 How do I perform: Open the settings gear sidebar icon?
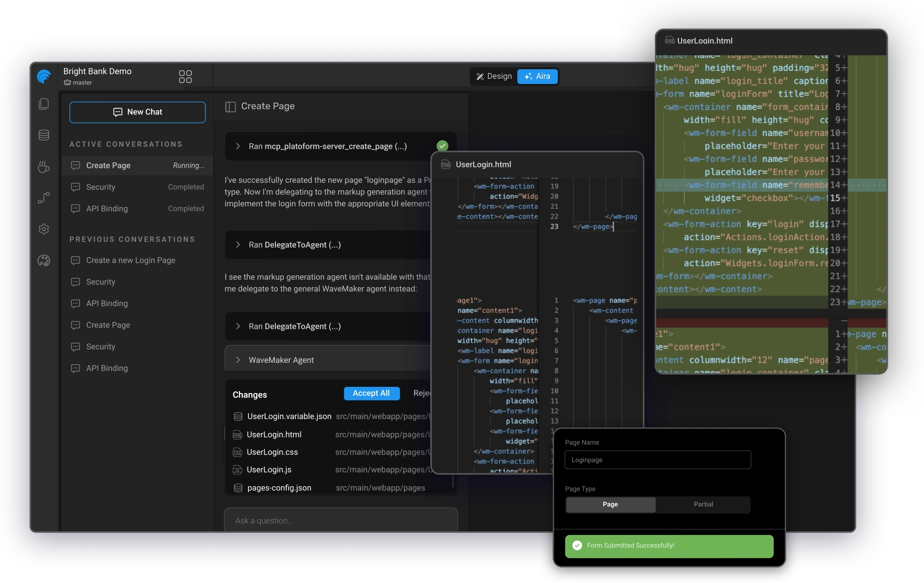pos(44,229)
